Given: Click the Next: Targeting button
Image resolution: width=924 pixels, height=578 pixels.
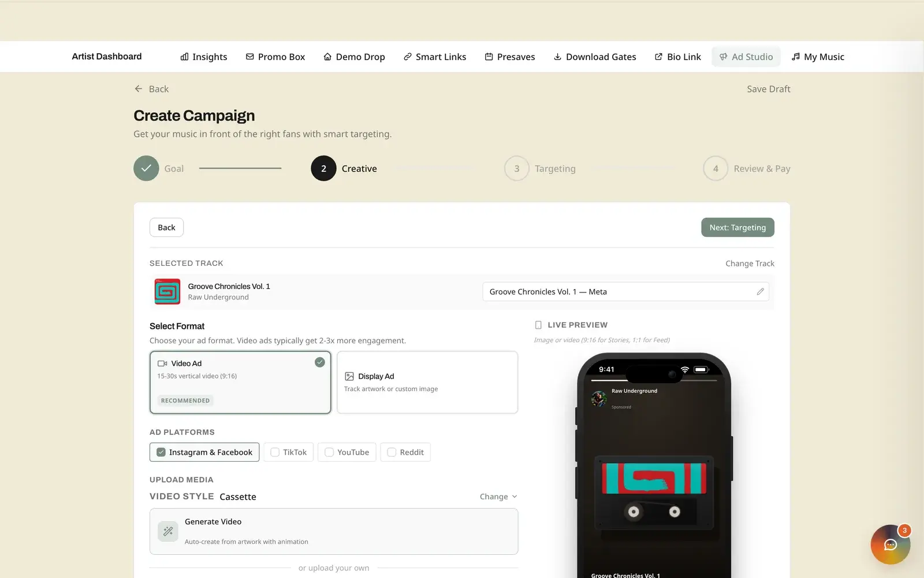Looking at the screenshot, I should coord(737,227).
